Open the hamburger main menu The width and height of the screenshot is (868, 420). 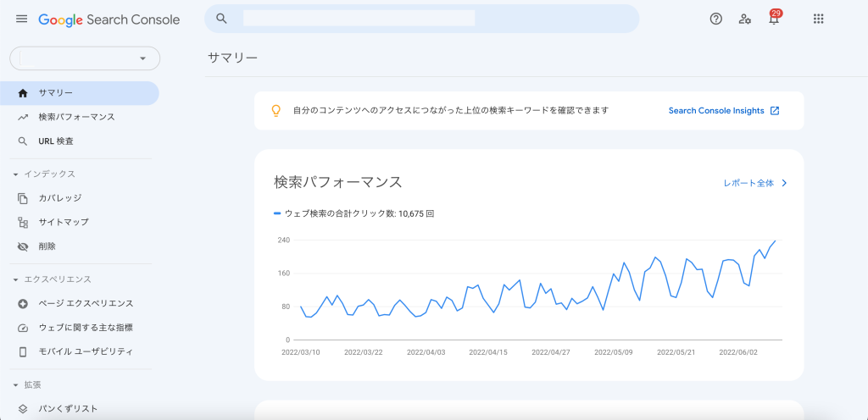[21, 19]
